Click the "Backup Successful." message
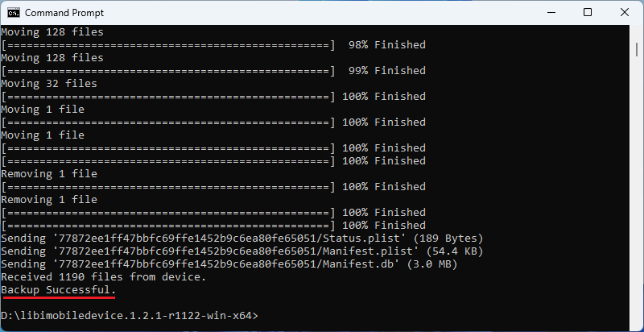 coord(58,290)
